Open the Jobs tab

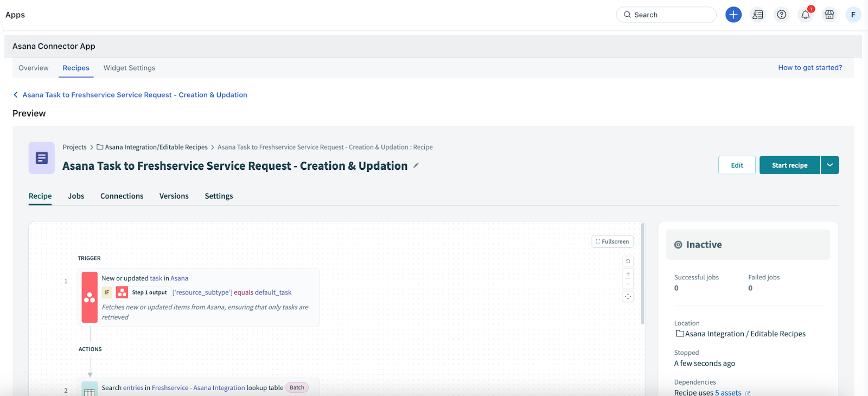tap(76, 196)
